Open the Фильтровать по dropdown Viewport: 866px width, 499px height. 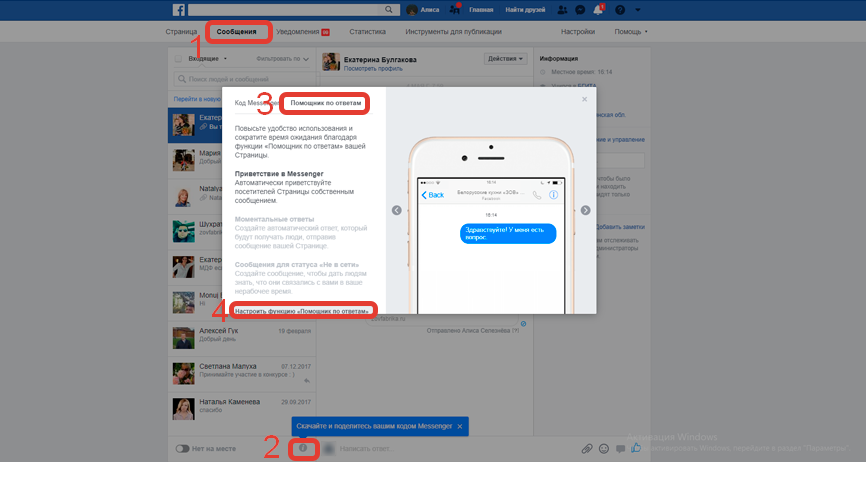tap(282, 59)
